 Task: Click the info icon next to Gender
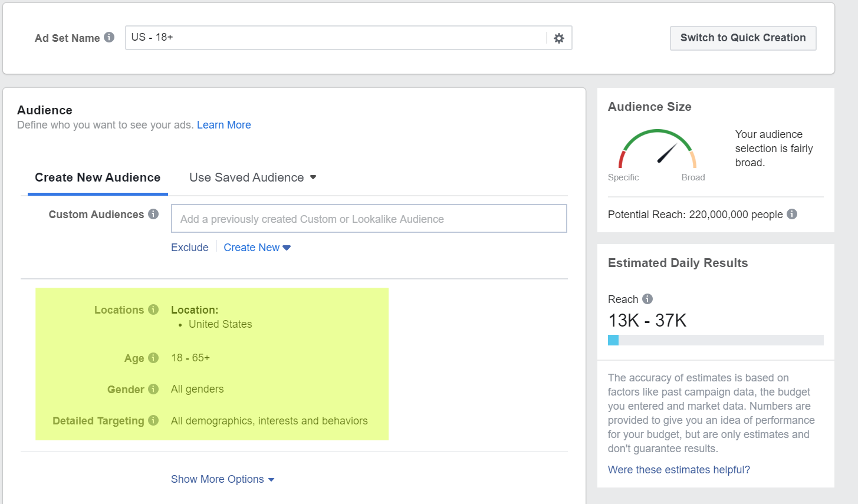click(153, 389)
